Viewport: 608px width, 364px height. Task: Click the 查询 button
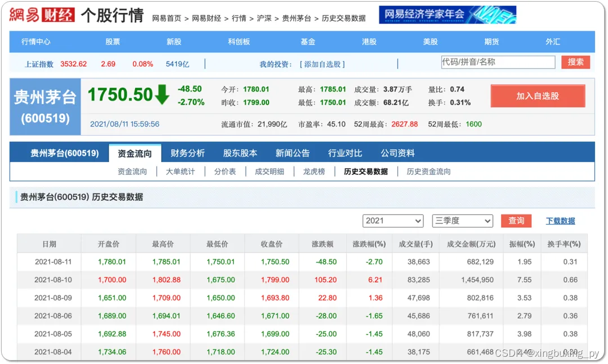point(516,221)
